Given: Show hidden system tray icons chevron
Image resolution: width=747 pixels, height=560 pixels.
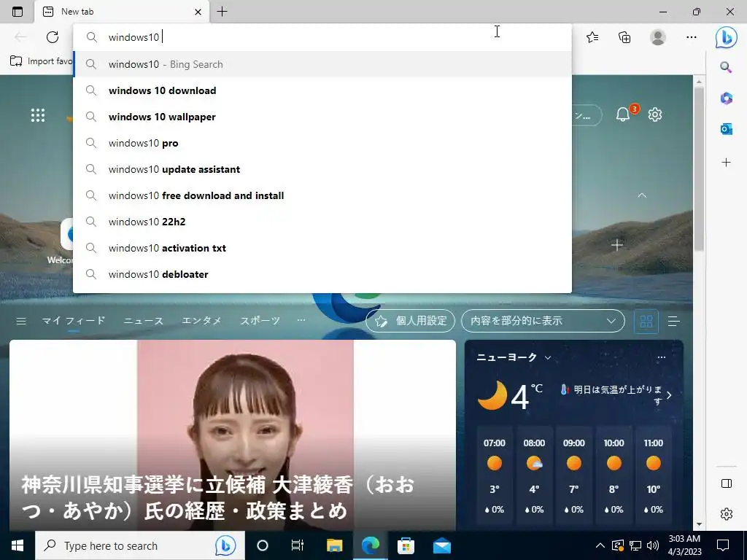Looking at the screenshot, I should [x=600, y=545].
